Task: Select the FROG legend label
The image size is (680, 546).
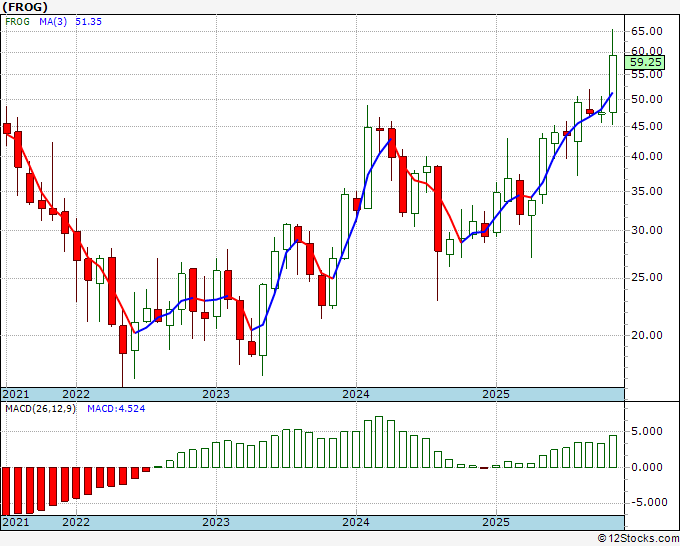Action: tap(17, 21)
